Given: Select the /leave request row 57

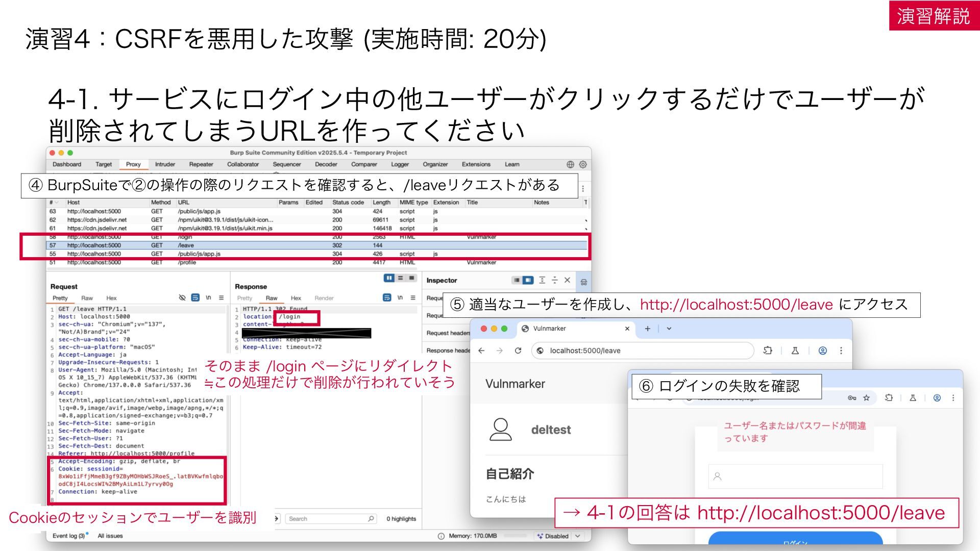Looking at the screenshot, I should tap(316, 245).
